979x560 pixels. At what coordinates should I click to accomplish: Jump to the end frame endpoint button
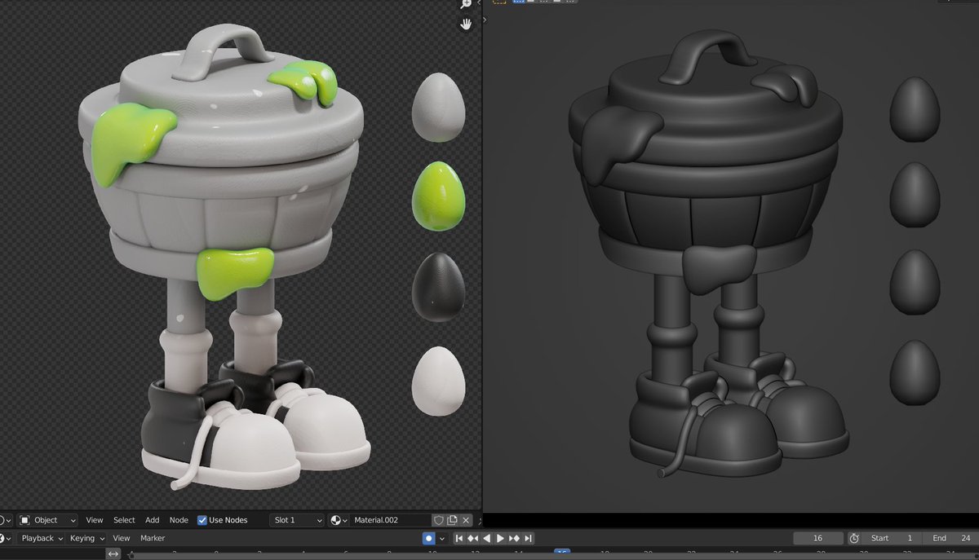point(528,538)
